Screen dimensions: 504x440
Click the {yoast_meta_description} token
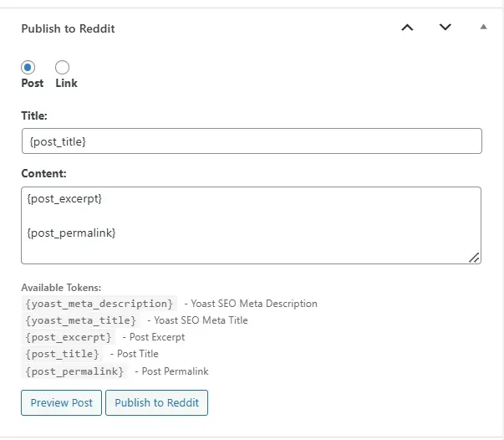[99, 304]
